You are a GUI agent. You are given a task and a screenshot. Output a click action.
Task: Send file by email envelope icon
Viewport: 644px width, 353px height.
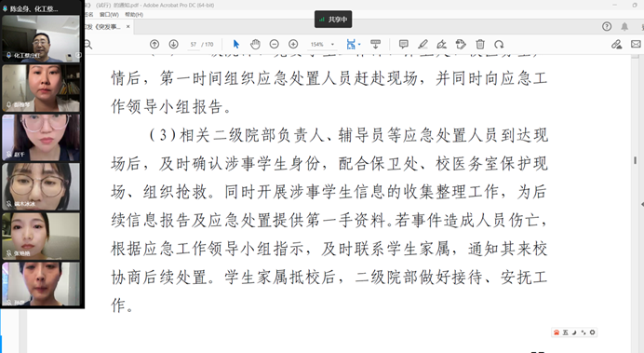click(636, 44)
